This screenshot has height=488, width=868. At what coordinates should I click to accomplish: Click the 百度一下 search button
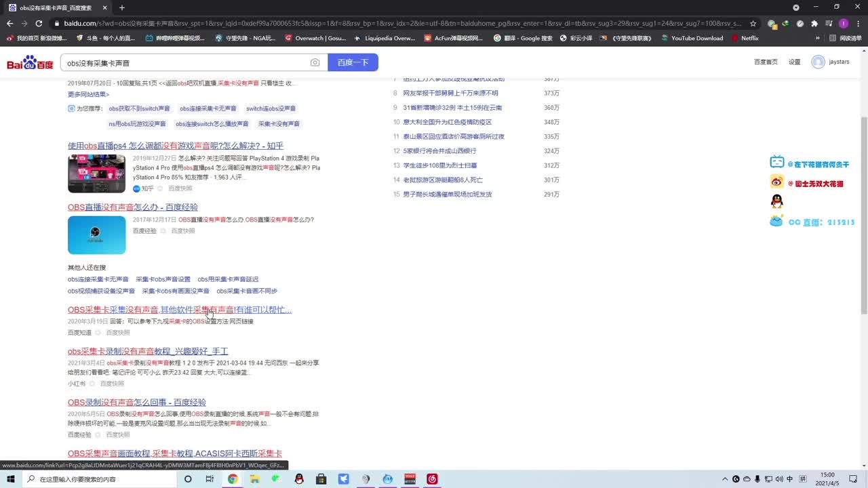(353, 62)
